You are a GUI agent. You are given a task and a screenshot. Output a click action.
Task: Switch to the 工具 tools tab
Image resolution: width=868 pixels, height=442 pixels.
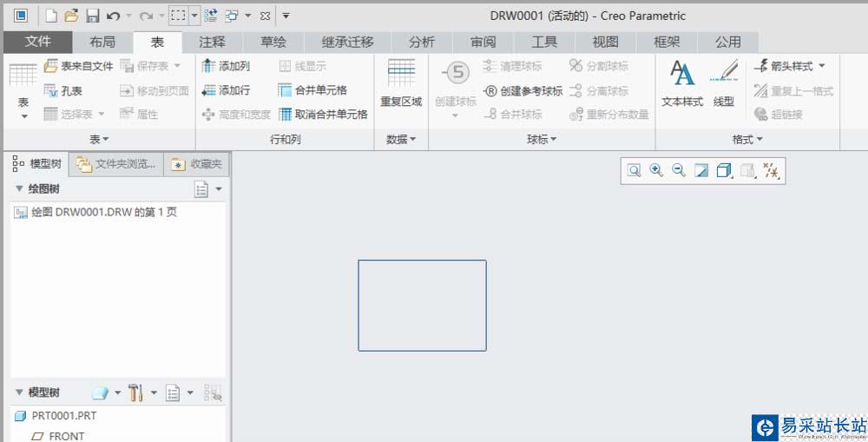(x=544, y=42)
